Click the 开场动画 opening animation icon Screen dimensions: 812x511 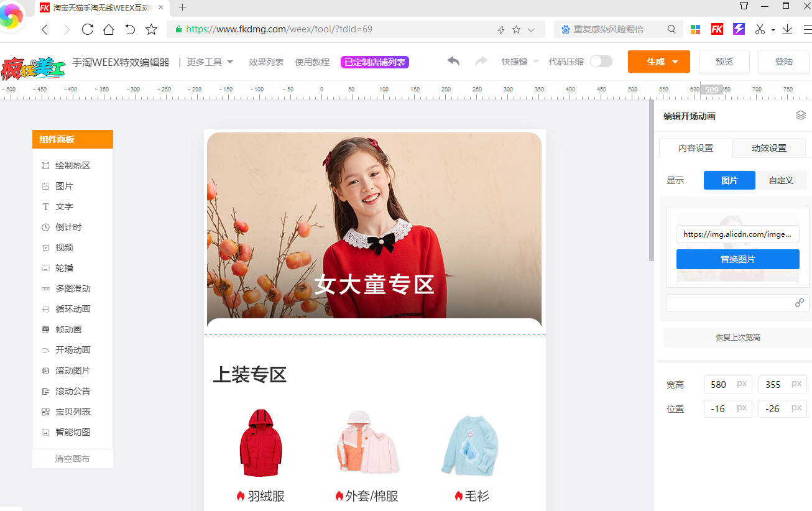(45, 350)
